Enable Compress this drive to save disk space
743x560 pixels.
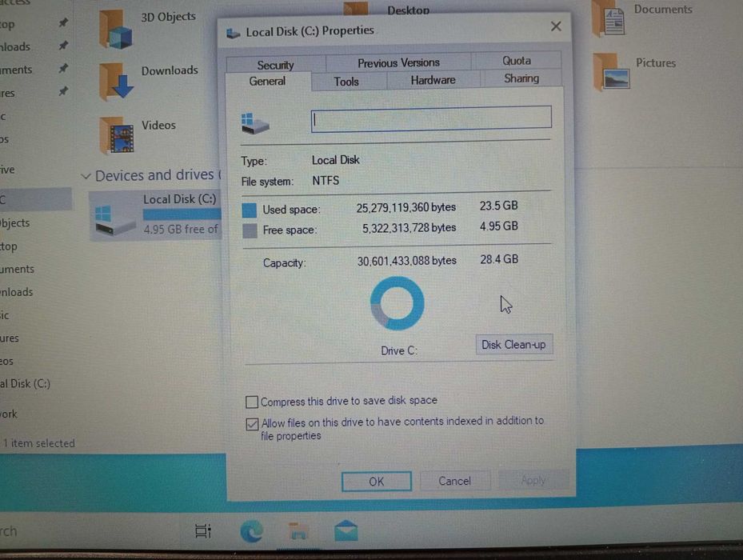252,402
